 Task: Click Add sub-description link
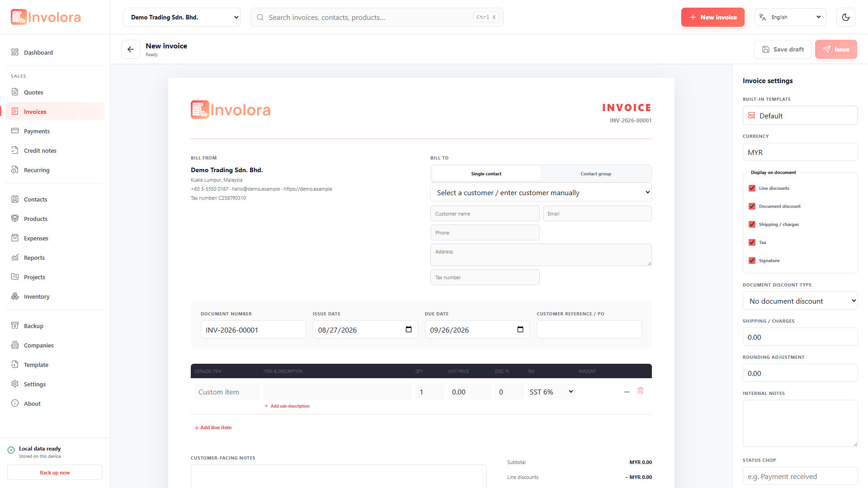(x=287, y=406)
